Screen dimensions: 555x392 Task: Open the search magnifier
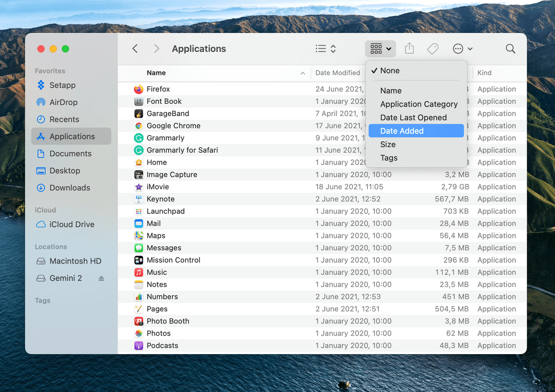511,49
